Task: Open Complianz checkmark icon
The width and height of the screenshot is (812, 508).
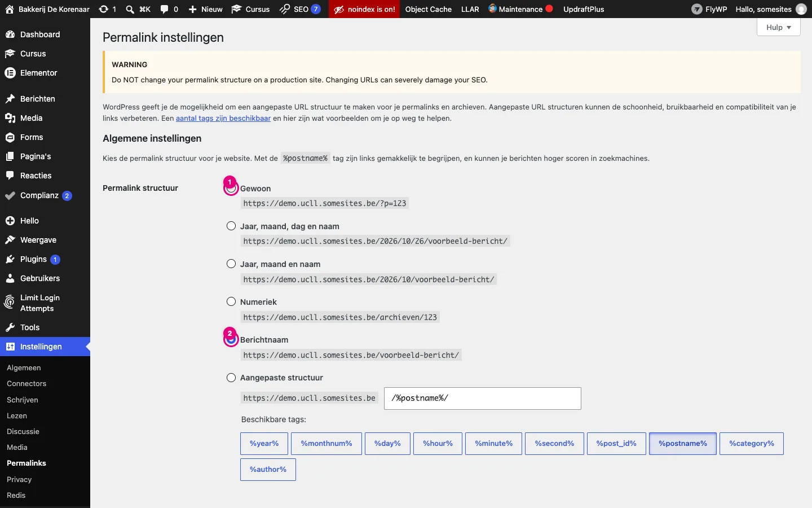Action: click(x=10, y=196)
